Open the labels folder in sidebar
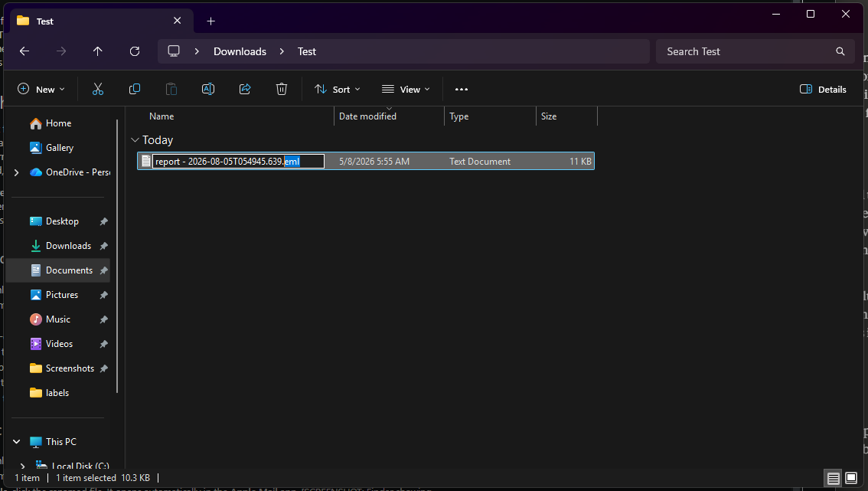868x491 pixels. [x=57, y=393]
